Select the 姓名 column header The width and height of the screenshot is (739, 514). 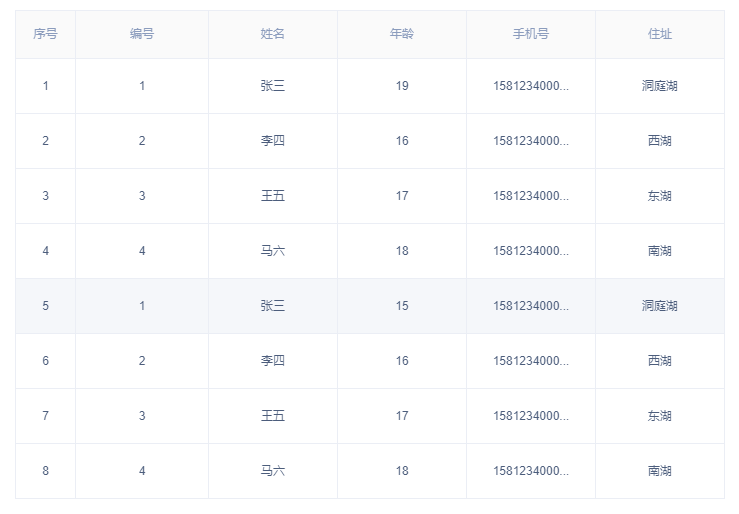(x=273, y=34)
